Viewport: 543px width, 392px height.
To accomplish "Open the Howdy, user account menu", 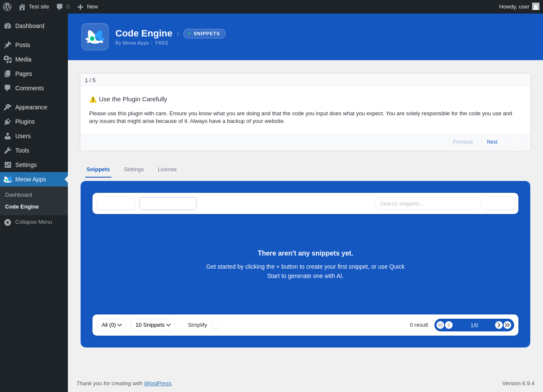I will 519,7.
